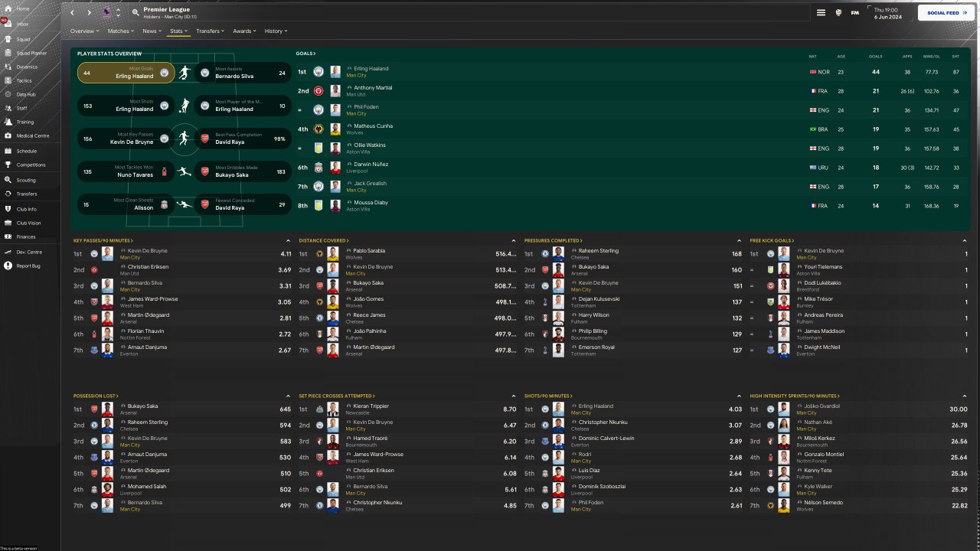This screenshot has height=551, width=980.
Task: Open the History dropdown tab
Action: (x=276, y=31)
